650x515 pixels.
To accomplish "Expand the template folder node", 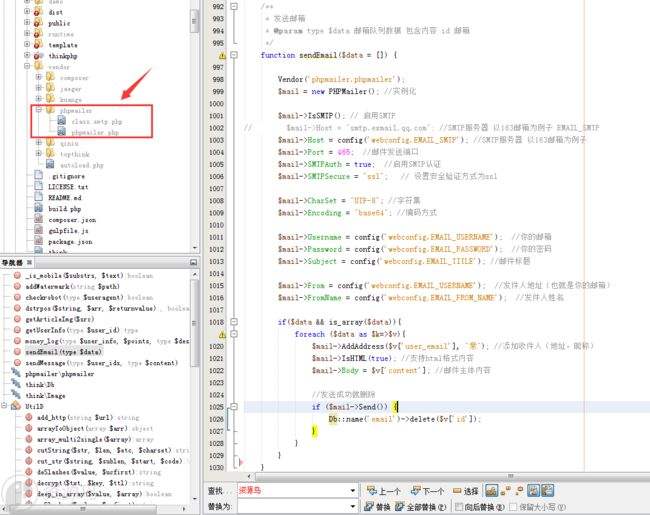I will coord(27,44).
